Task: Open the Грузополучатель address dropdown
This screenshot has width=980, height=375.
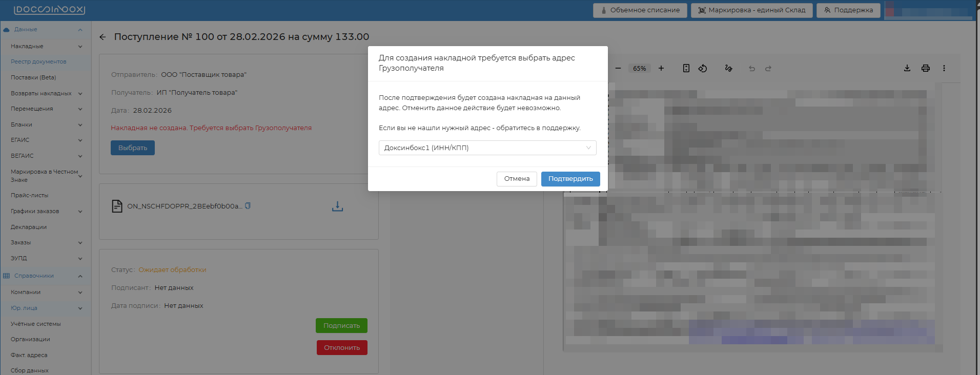Action: 487,148
